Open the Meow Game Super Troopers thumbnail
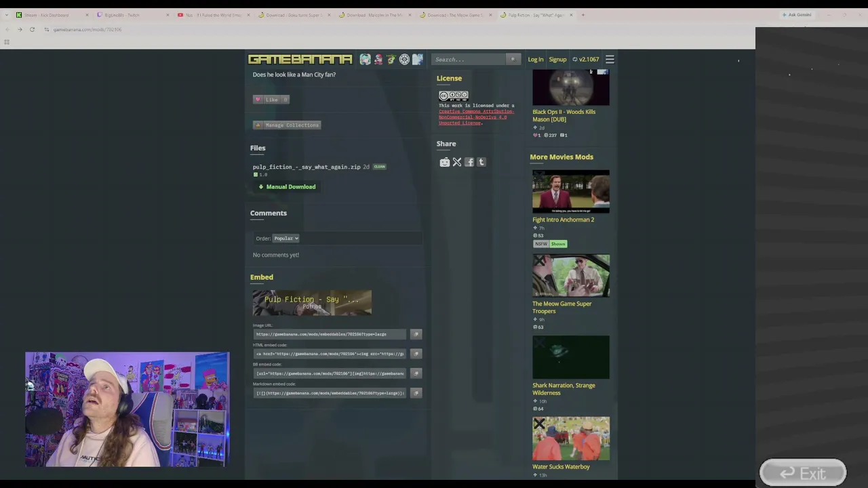This screenshot has height=488, width=868. pos(571,276)
